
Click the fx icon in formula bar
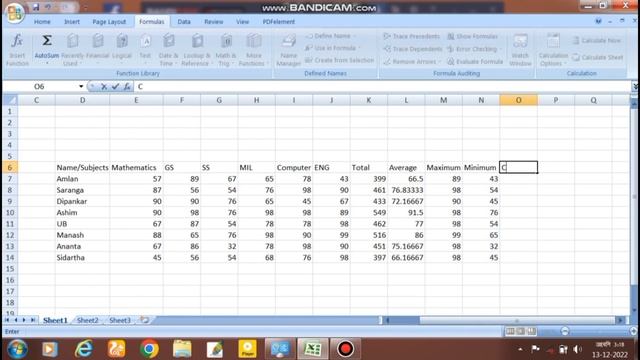(x=127, y=87)
